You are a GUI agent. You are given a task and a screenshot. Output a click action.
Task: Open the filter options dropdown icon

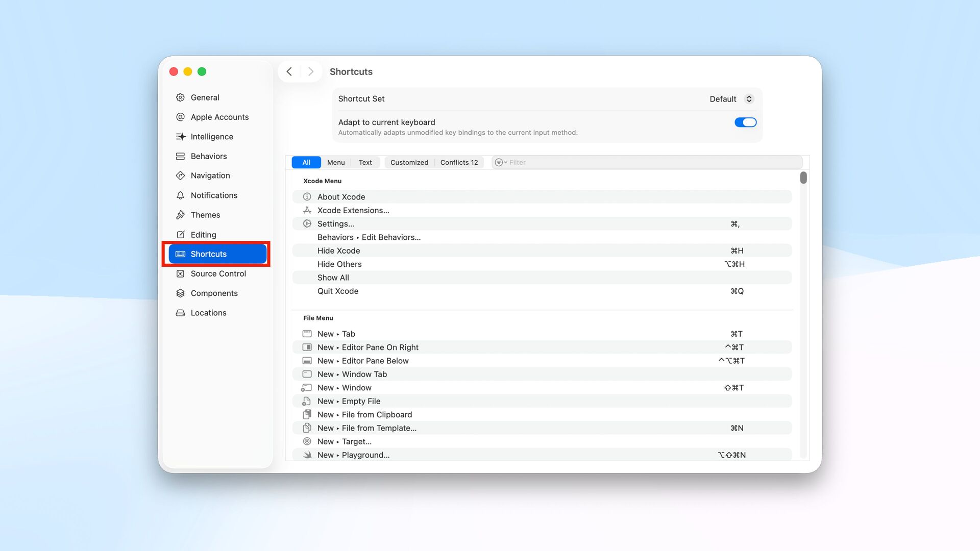pyautogui.click(x=500, y=162)
